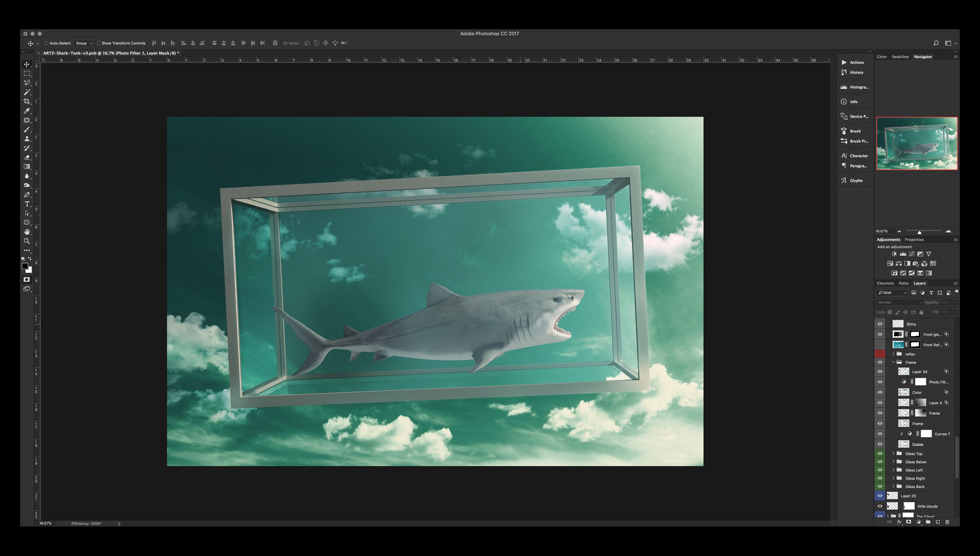Hide the Layer 23 layer
Screen dimensions: 980x556
880,496
